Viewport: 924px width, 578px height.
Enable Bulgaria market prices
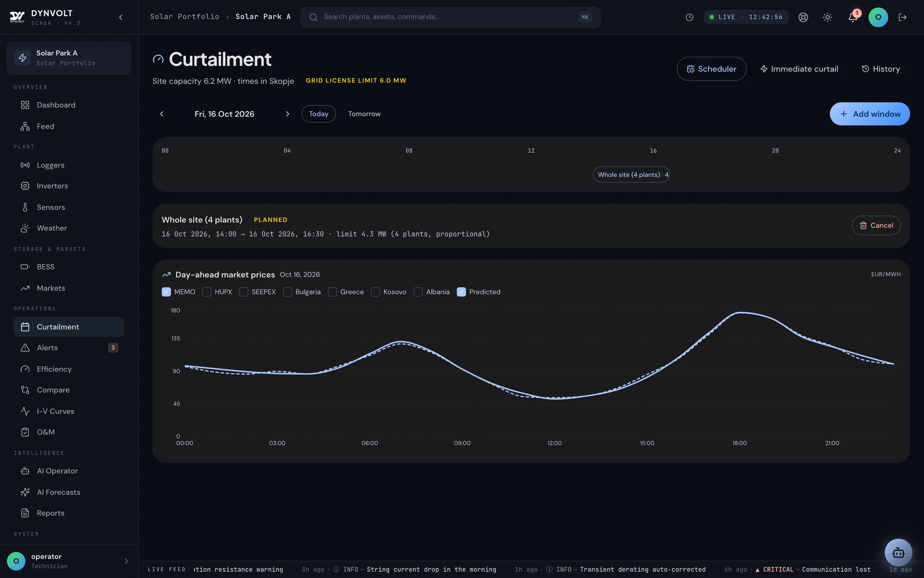(287, 292)
